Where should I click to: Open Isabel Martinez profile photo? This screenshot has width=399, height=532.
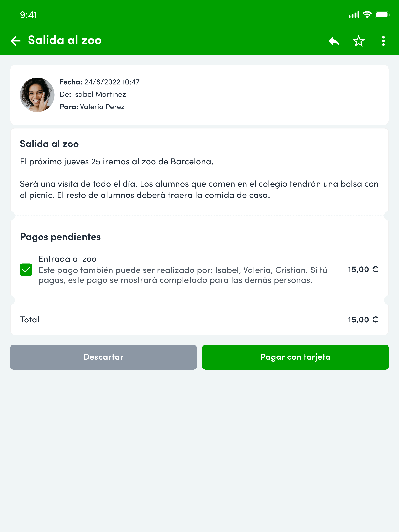coord(37,95)
